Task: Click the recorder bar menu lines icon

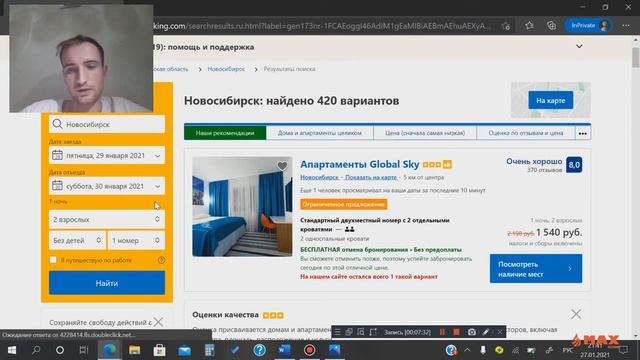Action: (337, 332)
